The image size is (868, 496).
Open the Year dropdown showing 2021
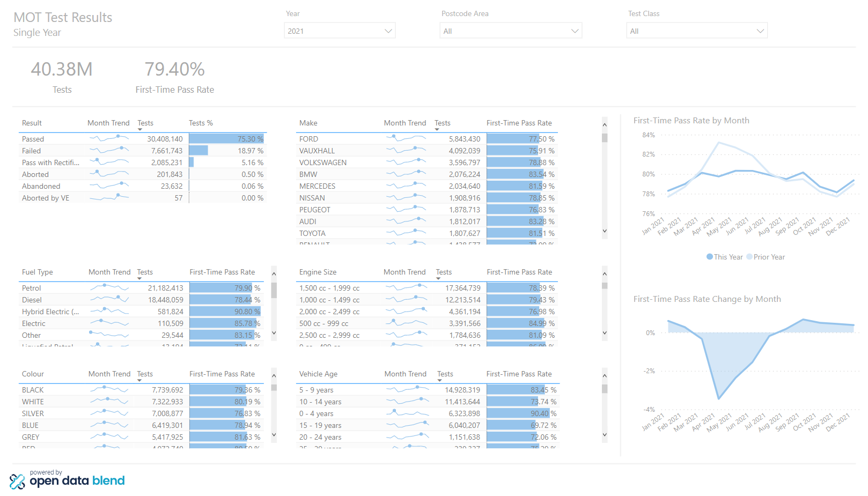pos(340,31)
